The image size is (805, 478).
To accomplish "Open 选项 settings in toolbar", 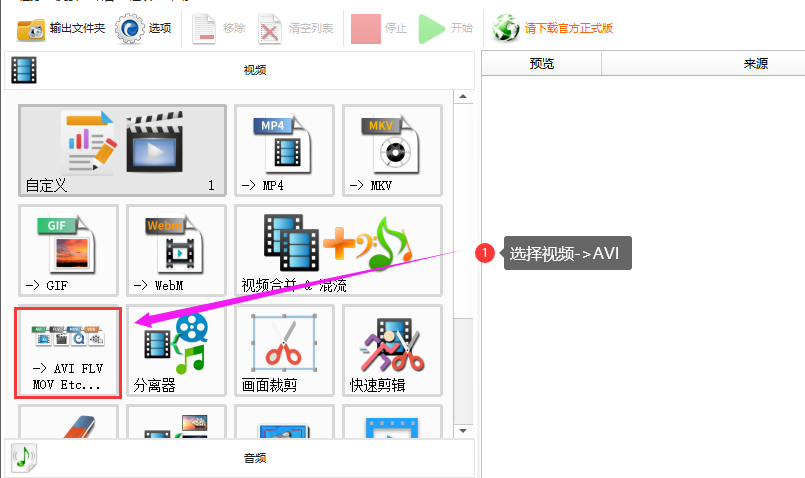I will point(144,29).
